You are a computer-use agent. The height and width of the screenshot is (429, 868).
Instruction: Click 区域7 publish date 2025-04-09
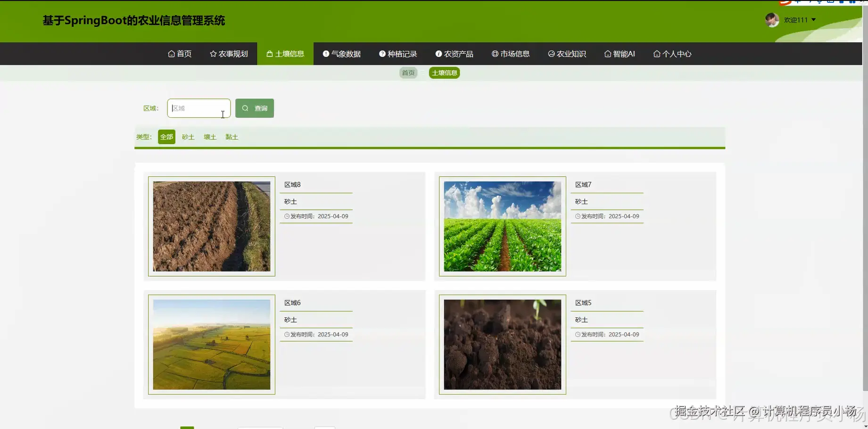(x=624, y=216)
